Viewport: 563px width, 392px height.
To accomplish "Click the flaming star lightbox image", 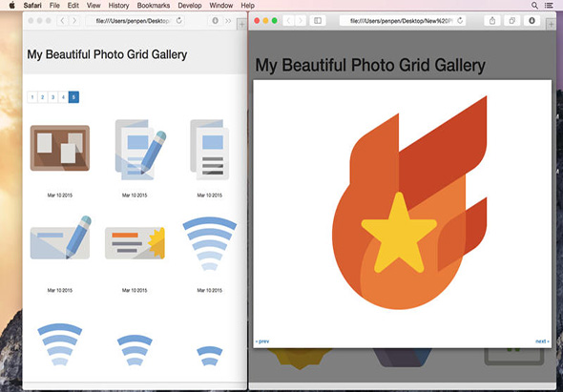I will [x=409, y=202].
